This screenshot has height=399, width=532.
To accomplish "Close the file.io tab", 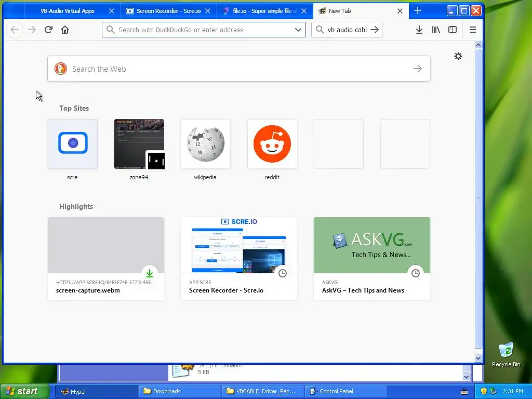I will pyautogui.click(x=304, y=11).
